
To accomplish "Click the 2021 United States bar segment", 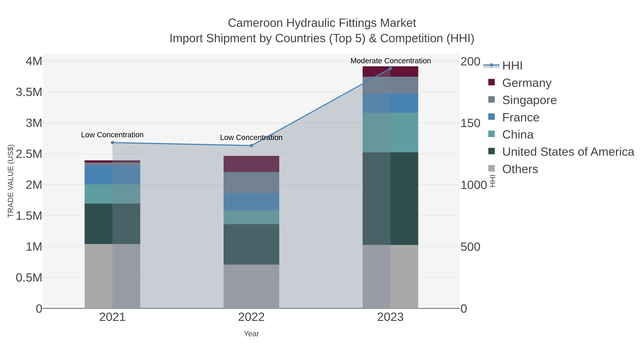I will (x=113, y=224).
